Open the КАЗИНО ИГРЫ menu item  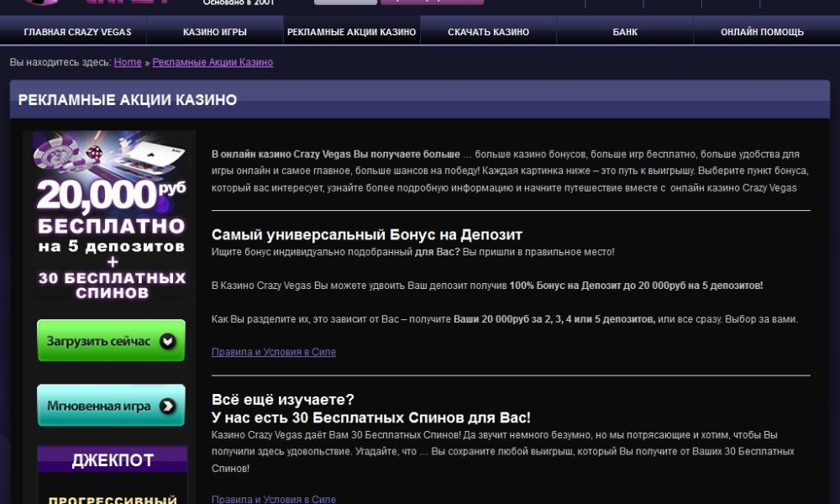click(215, 32)
